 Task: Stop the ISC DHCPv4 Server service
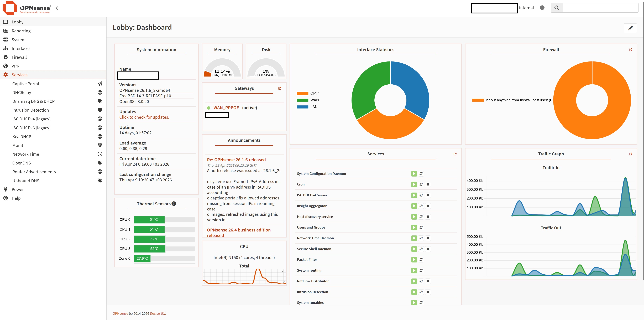pyautogui.click(x=428, y=195)
